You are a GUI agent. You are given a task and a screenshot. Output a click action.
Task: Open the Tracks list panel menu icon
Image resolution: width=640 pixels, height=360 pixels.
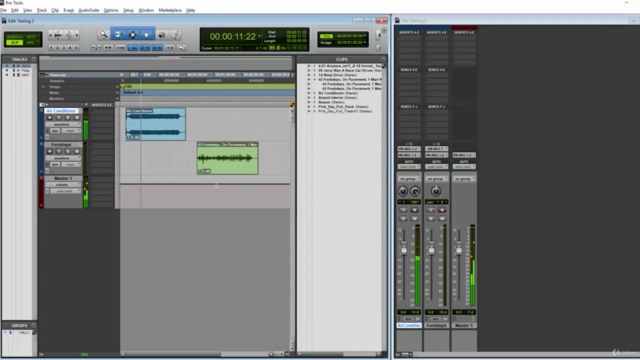tap(33, 59)
